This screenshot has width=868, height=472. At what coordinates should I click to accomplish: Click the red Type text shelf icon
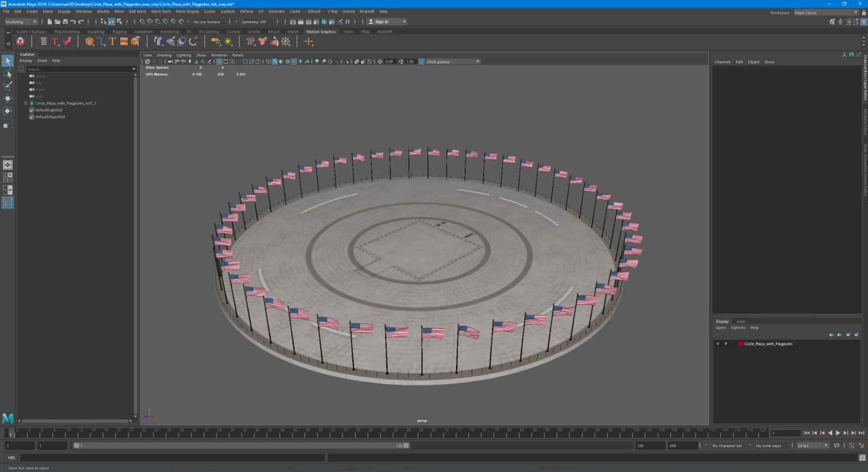pyautogui.click(x=55, y=42)
